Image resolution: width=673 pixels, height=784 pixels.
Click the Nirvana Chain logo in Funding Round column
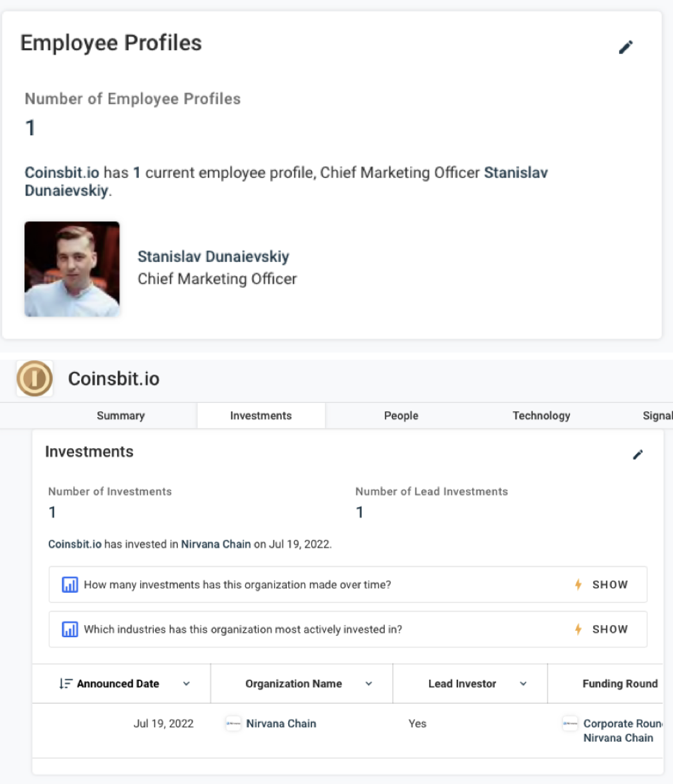tap(570, 723)
